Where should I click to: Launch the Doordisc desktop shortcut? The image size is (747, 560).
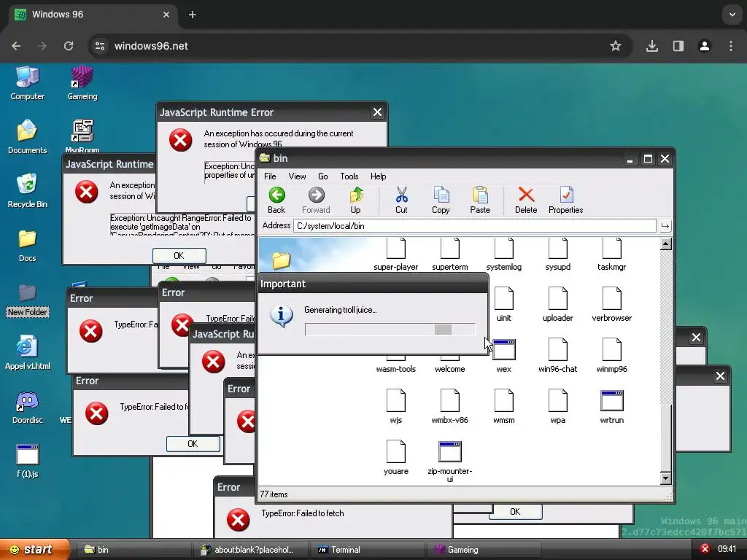[27, 407]
